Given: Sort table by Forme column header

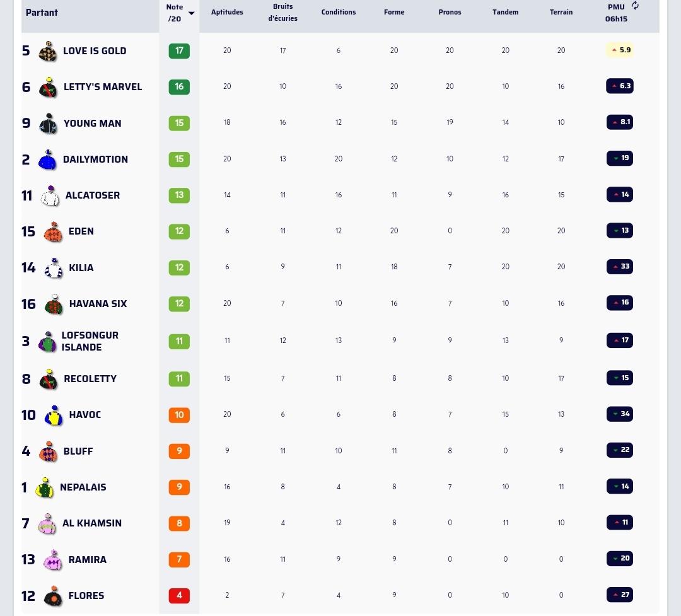Looking at the screenshot, I should pos(394,12).
